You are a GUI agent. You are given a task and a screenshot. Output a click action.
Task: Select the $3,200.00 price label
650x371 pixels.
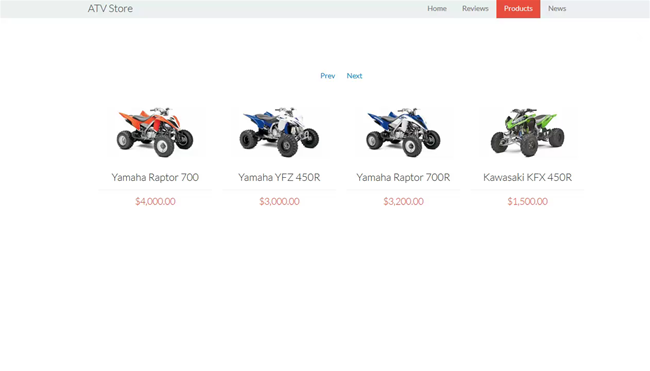click(x=403, y=201)
